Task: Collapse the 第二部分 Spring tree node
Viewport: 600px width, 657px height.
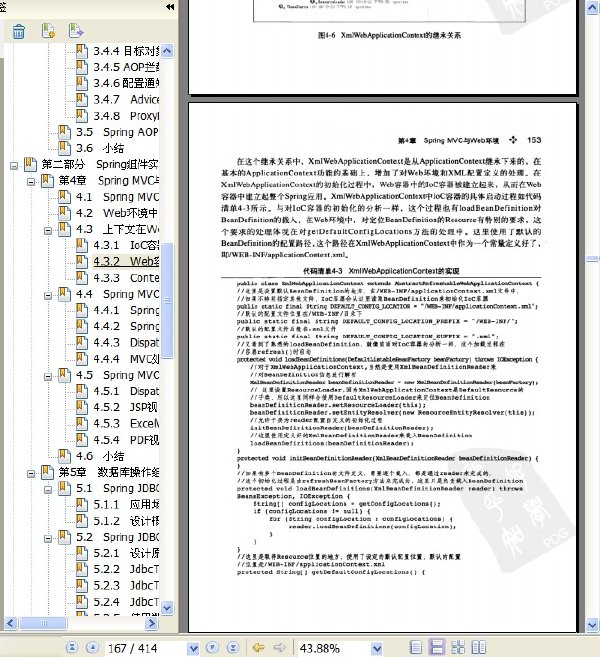Action: pyautogui.click(x=14, y=166)
